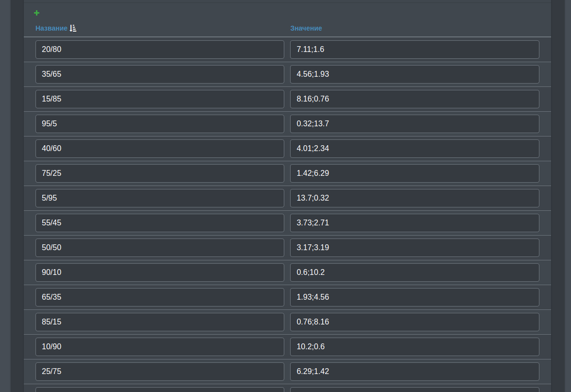Edit the value field showing 8.16;0.76
The image size is (571, 392).
click(x=415, y=99)
